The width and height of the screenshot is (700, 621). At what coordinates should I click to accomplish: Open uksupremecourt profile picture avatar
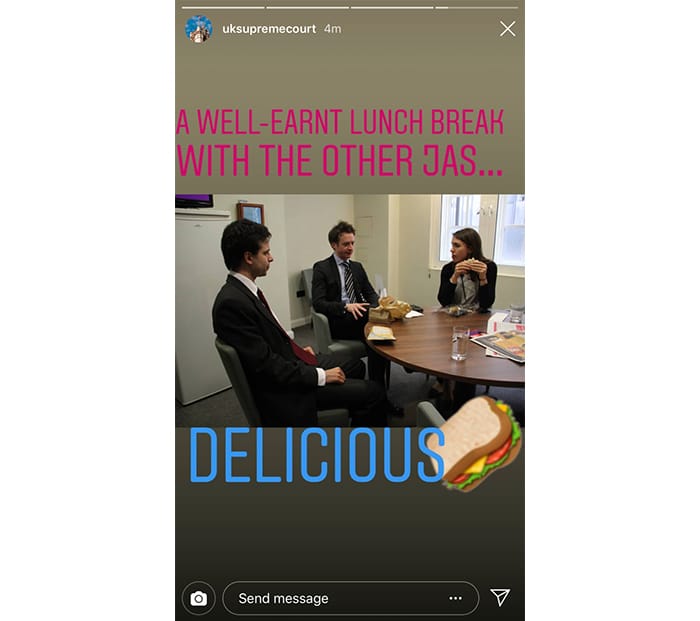tap(199, 29)
